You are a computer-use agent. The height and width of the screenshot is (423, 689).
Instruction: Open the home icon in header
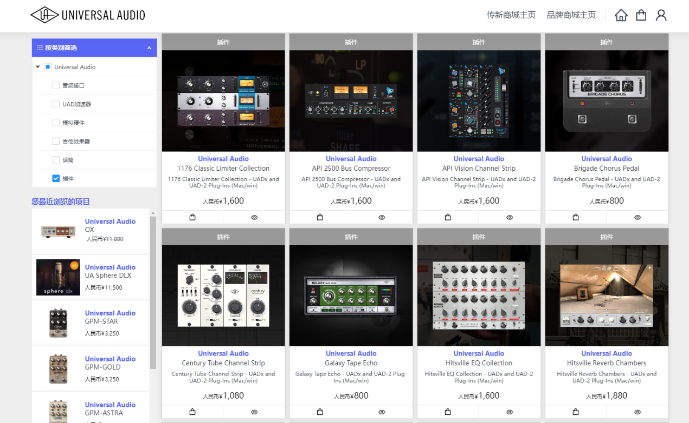(x=621, y=15)
